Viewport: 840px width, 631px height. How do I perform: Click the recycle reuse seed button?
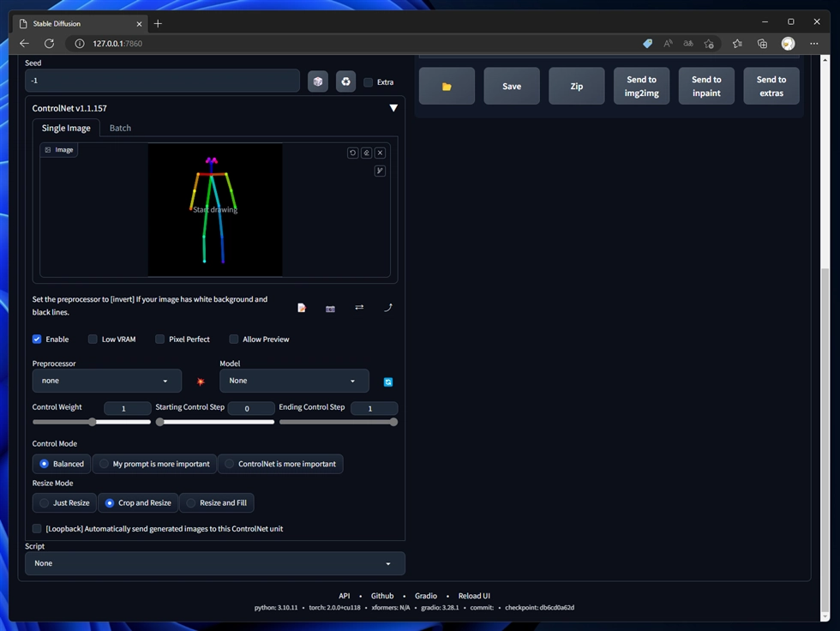(345, 81)
